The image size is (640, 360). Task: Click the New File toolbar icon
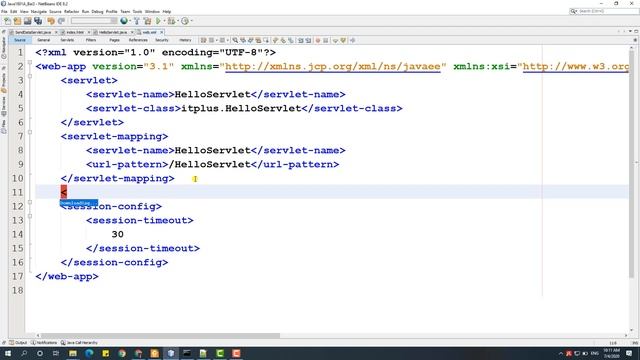tap(7, 21)
